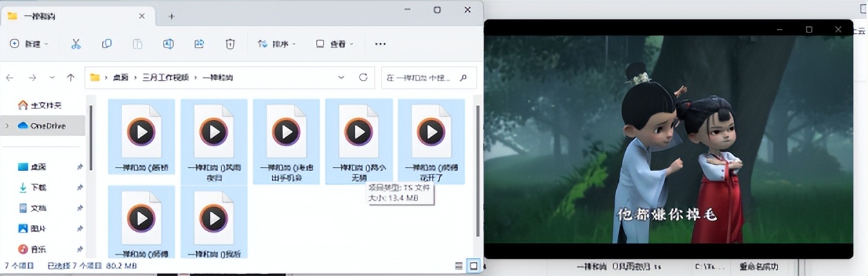Add a new Explorer tab

(x=172, y=16)
